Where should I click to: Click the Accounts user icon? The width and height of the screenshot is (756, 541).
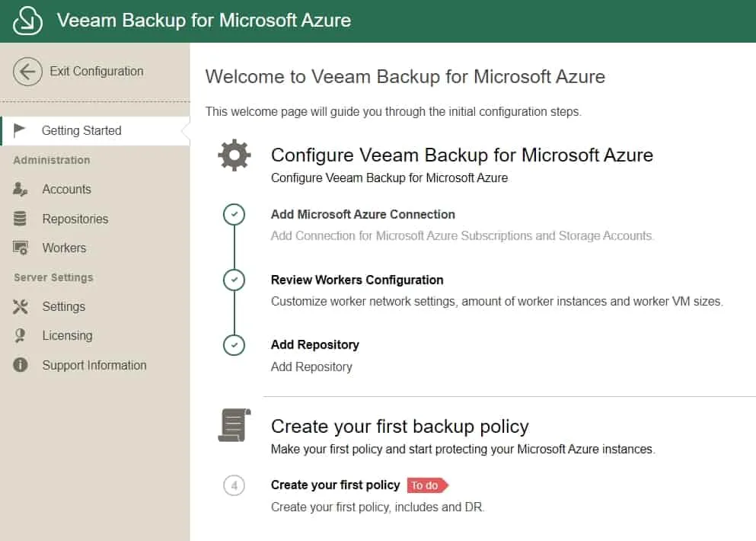point(20,189)
